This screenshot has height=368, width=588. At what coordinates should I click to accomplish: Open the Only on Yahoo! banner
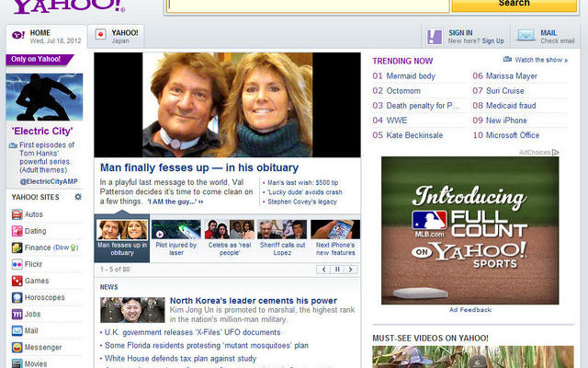click(39, 59)
